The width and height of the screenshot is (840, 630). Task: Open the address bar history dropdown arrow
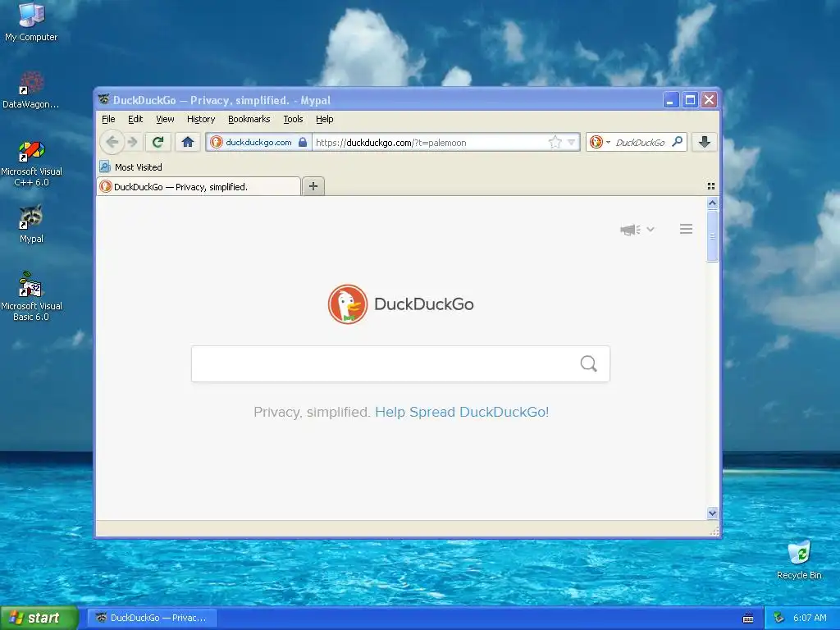pyautogui.click(x=572, y=143)
